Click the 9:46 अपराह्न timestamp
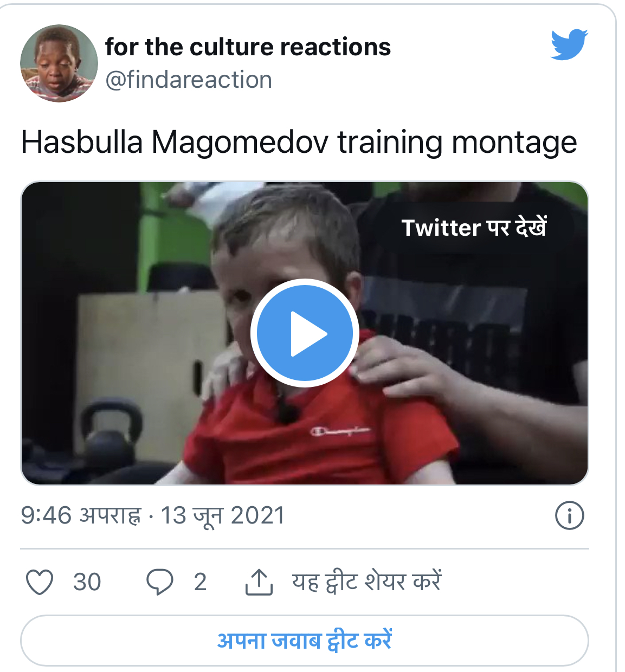 81,515
